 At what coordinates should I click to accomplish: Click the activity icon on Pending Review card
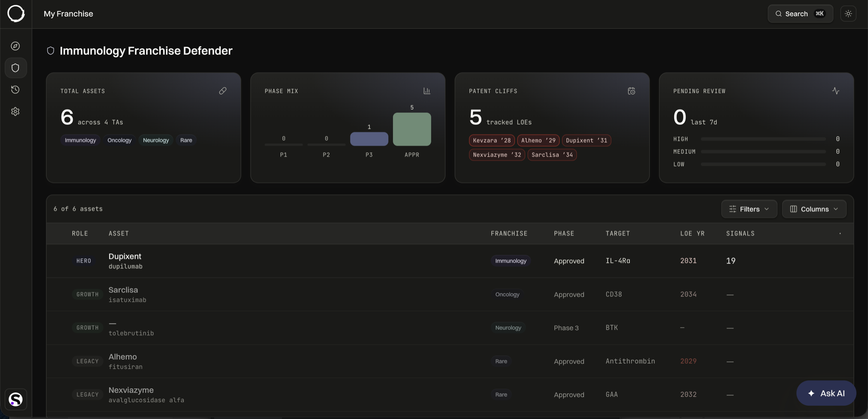coord(836,91)
